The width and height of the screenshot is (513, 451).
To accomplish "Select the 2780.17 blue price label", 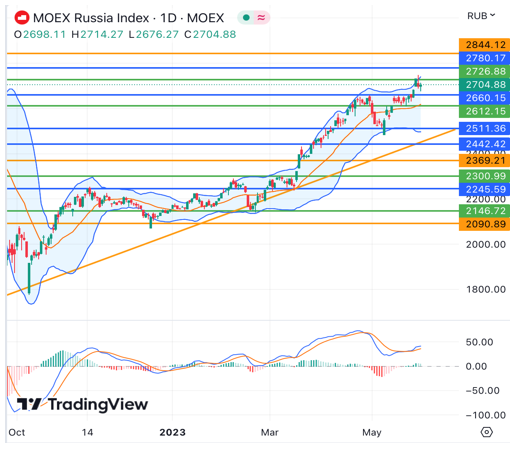I will coord(484,58).
